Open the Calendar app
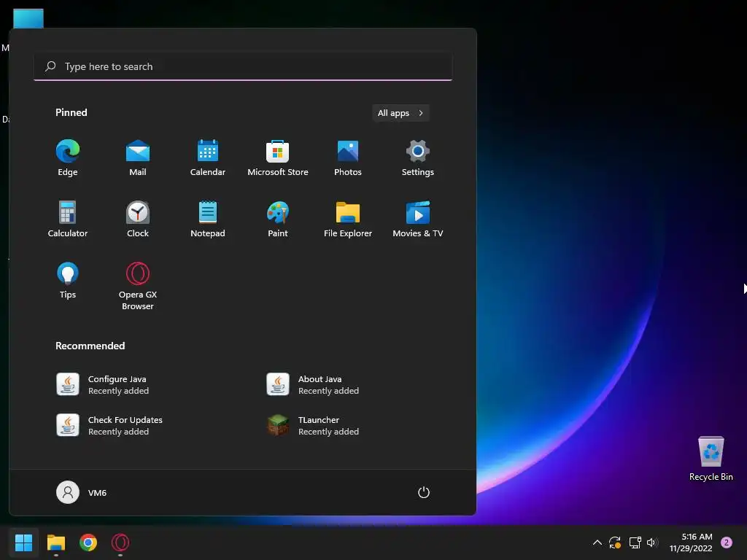The image size is (747, 560). tap(208, 158)
